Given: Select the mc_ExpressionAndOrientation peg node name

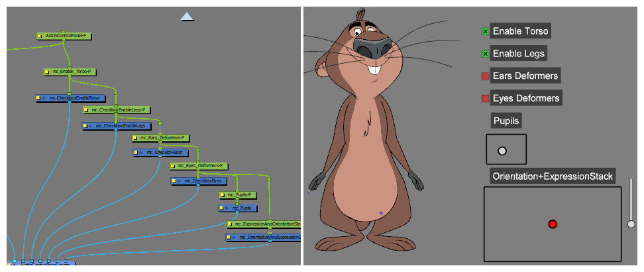Looking at the screenshot, I should [x=268, y=224].
